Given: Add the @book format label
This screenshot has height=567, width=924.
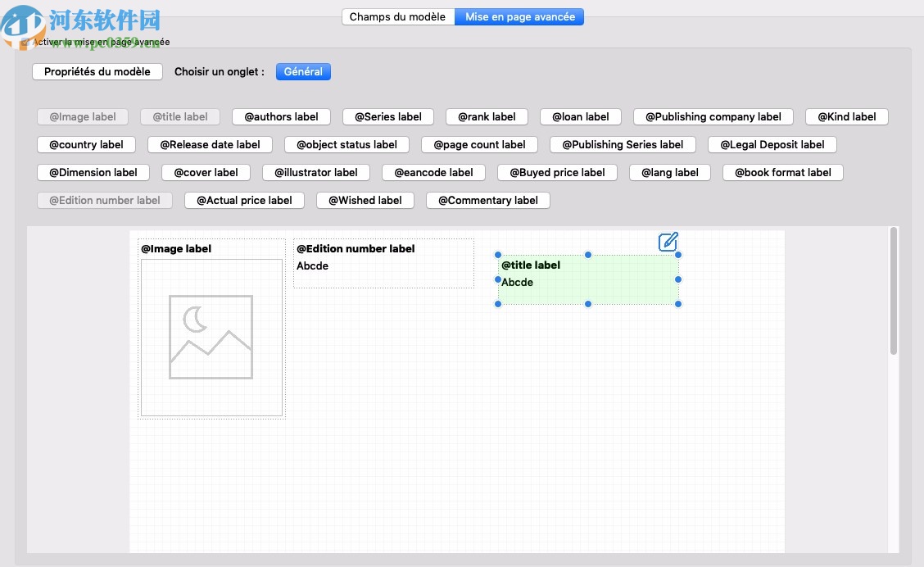Looking at the screenshot, I should coord(782,172).
